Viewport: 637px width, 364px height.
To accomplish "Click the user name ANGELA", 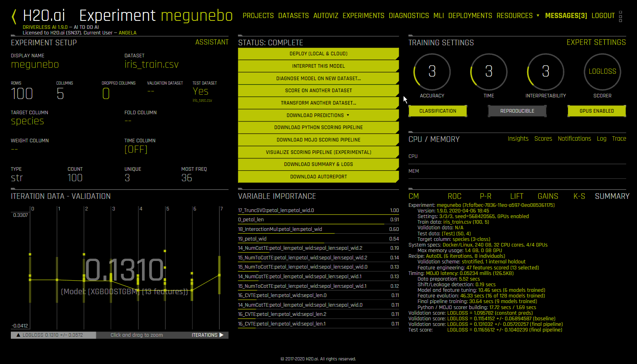I will (x=128, y=33).
